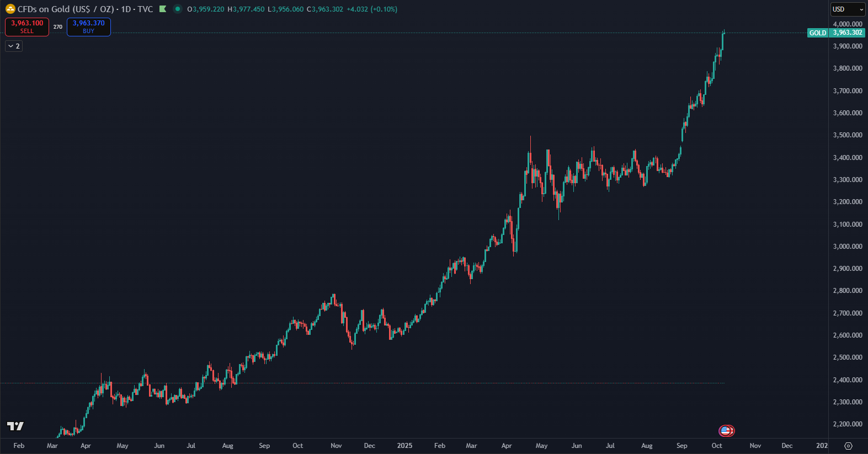Click the 2,500.000 price axis label
The image size is (868, 454).
click(848, 357)
